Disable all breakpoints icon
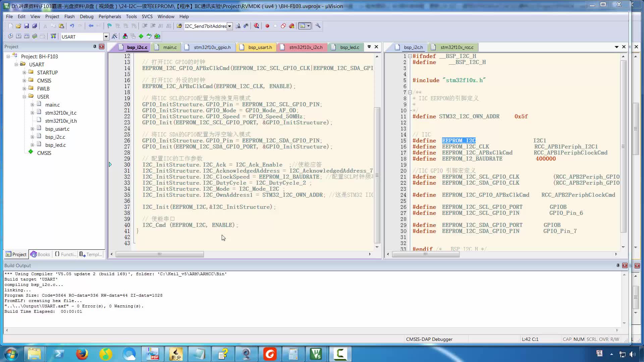Screen dimensions: 644x362 (x=283, y=26)
